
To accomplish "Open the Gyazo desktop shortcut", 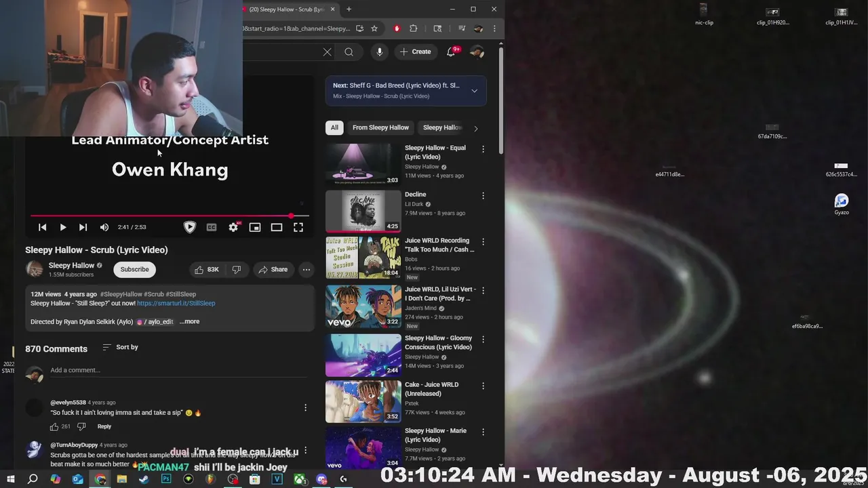I will (842, 205).
